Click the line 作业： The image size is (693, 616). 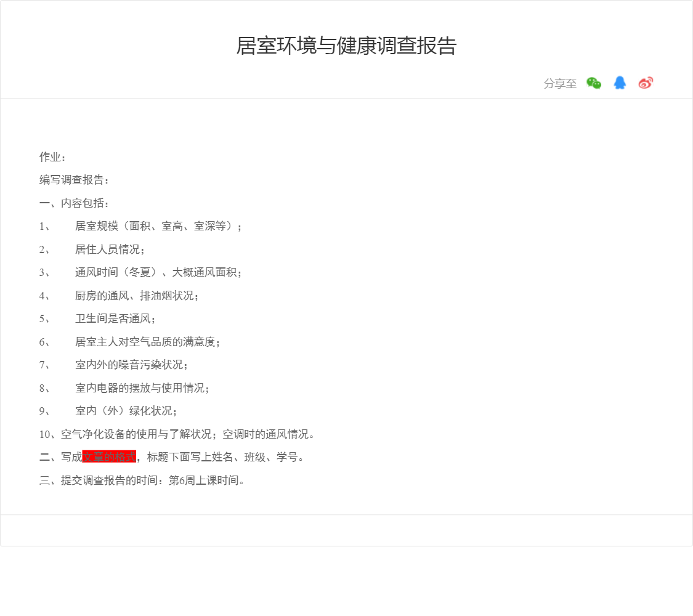coord(52,157)
